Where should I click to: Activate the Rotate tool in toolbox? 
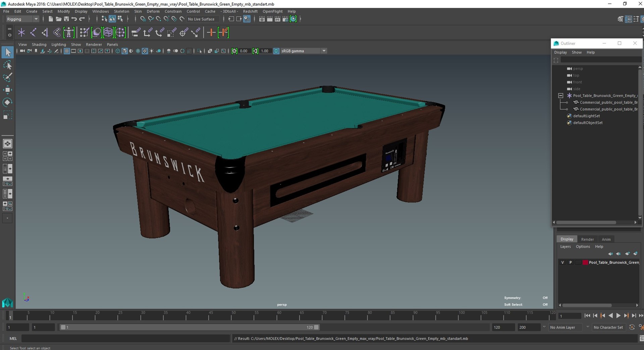coord(7,102)
